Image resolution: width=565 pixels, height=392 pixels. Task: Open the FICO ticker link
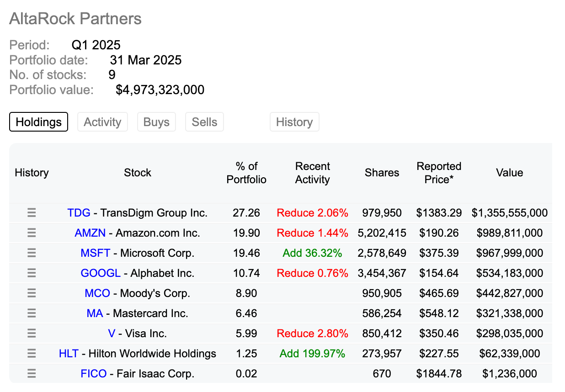(x=94, y=374)
